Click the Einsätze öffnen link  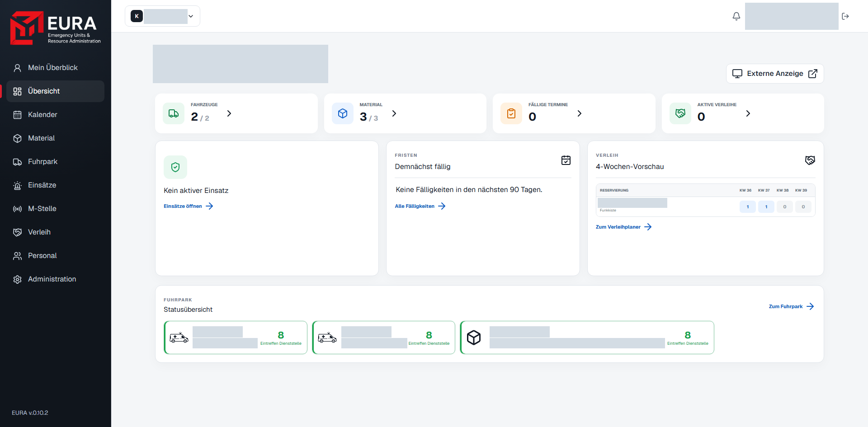pos(188,206)
